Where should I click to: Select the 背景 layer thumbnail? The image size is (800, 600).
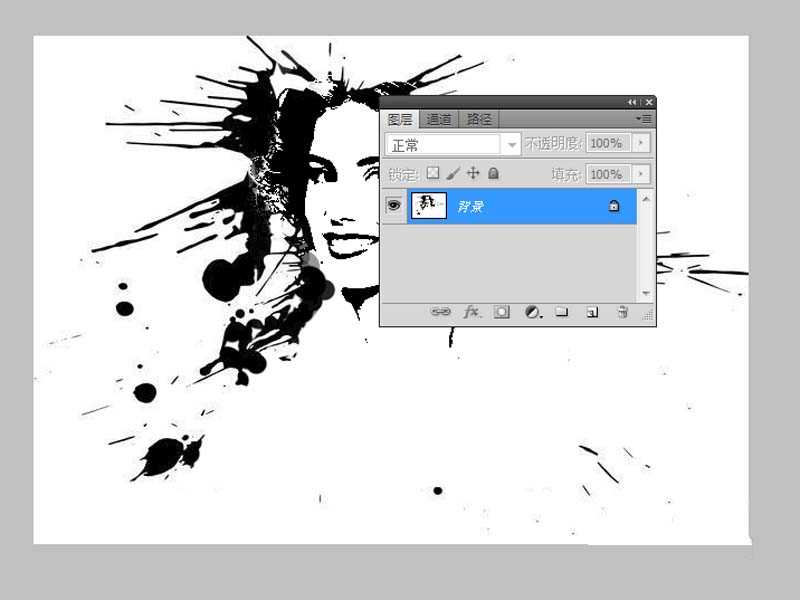point(429,206)
